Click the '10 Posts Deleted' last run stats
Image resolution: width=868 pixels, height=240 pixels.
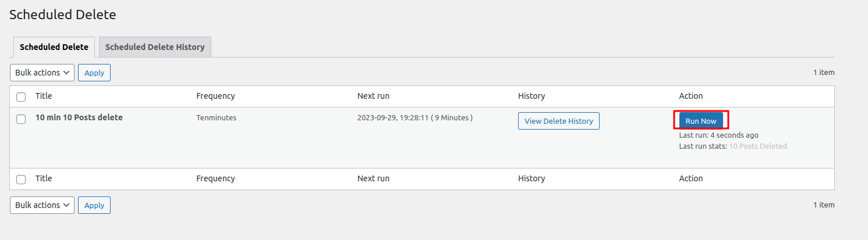click(x=758, y=146)
